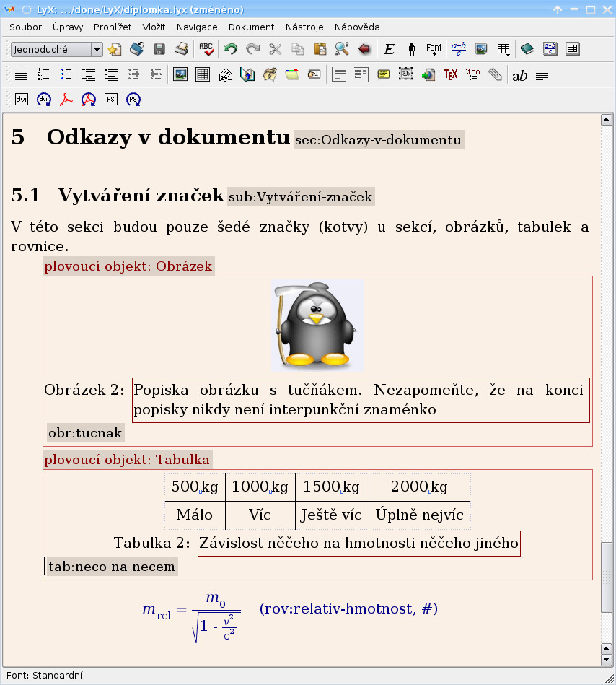Screen dimensions: 616x685
Task: Click the Redo arrow icon
Action: (x=252, y=49)
